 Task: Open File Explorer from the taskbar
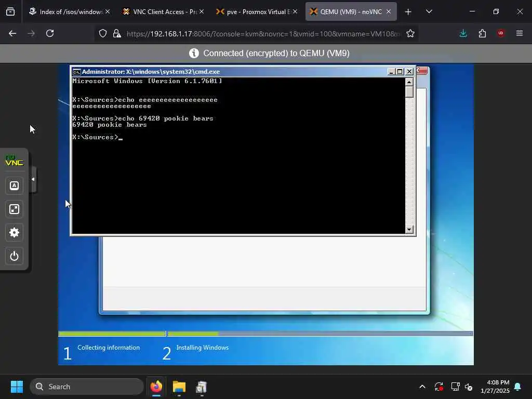click(179, 387)
